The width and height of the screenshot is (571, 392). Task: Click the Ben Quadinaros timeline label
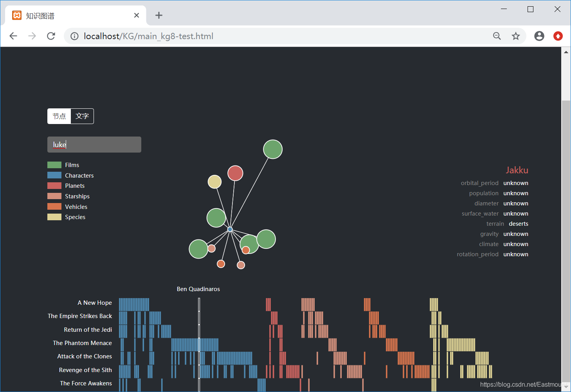coord(198,289)
